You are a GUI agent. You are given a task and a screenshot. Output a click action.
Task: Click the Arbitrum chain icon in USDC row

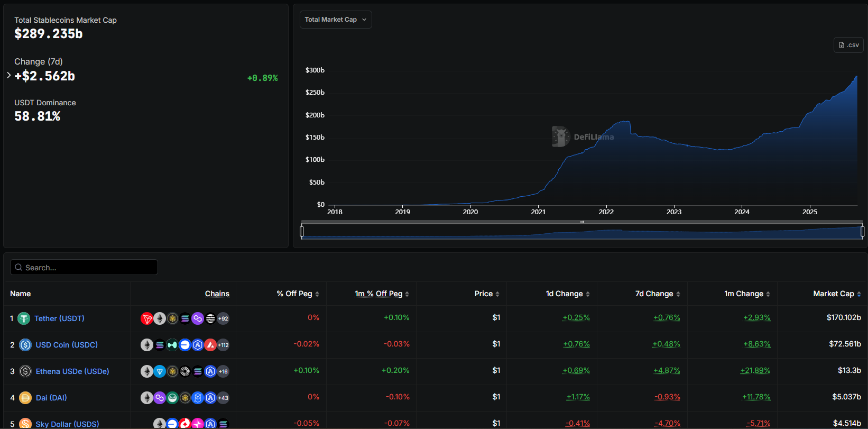[198, 345]
